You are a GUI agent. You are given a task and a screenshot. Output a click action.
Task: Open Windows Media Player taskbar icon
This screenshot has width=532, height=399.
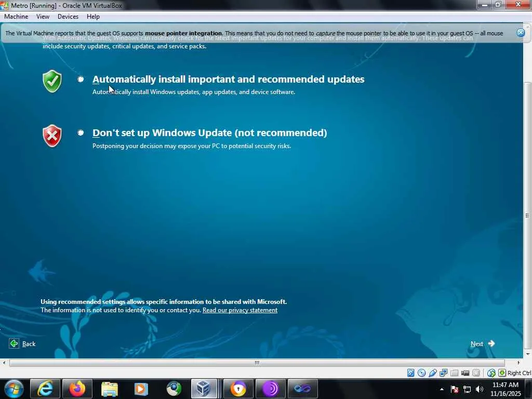click(141, 389)
